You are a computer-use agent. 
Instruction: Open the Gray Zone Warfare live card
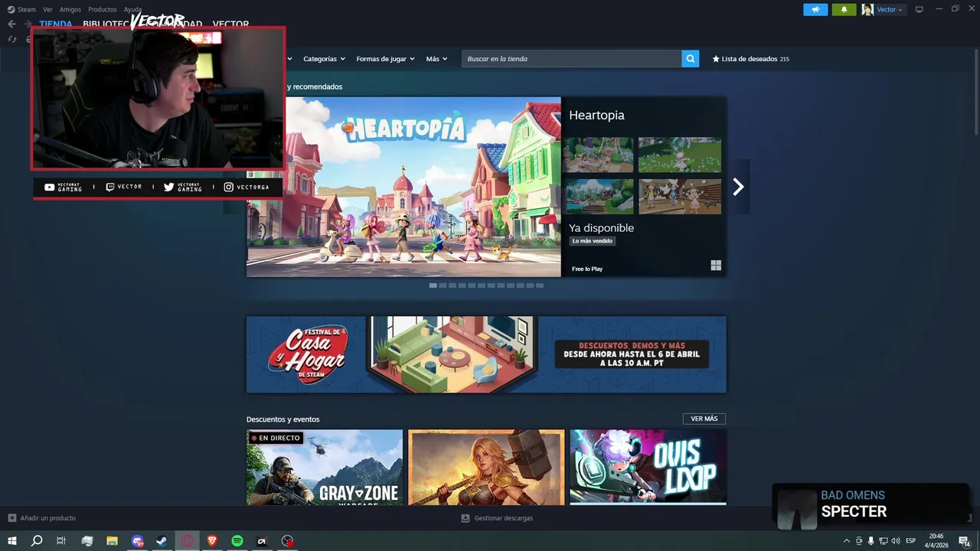pyautogui.click(x=325, y=467)
